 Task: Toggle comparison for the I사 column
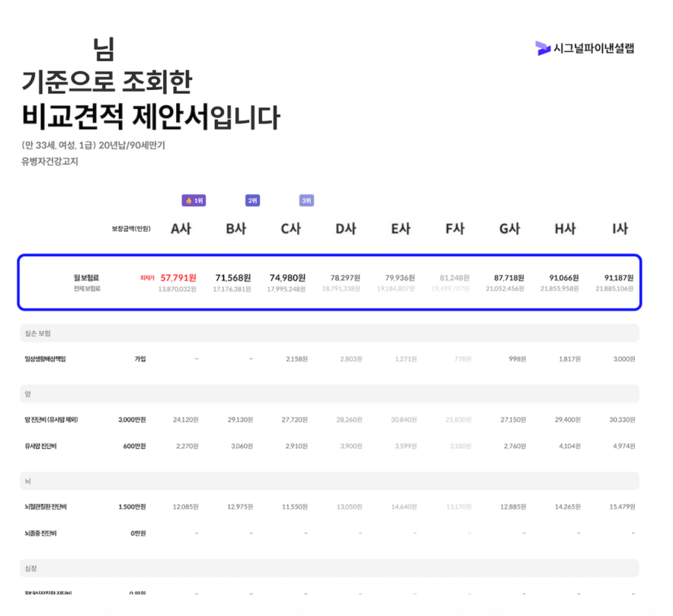(620, 227)
